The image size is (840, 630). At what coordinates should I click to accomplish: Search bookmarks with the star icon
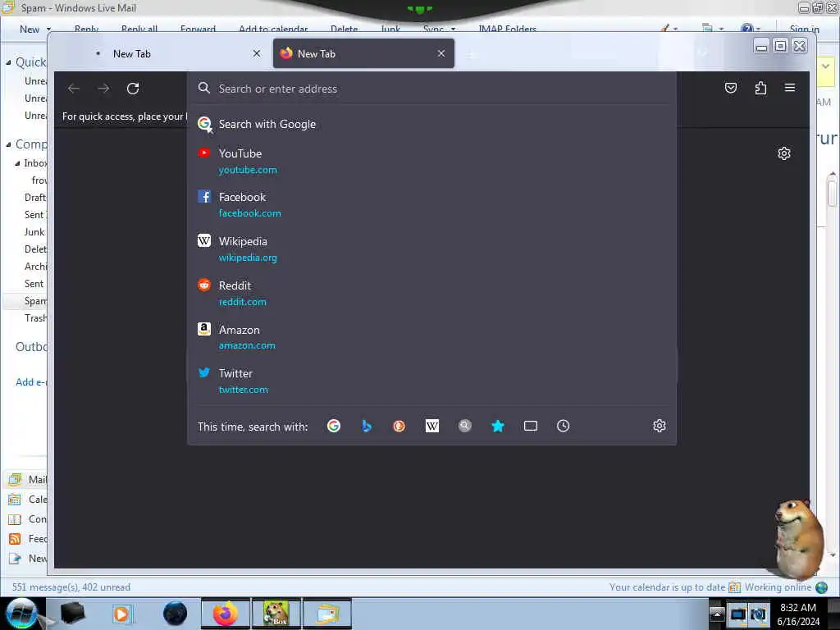pos(498,426)
